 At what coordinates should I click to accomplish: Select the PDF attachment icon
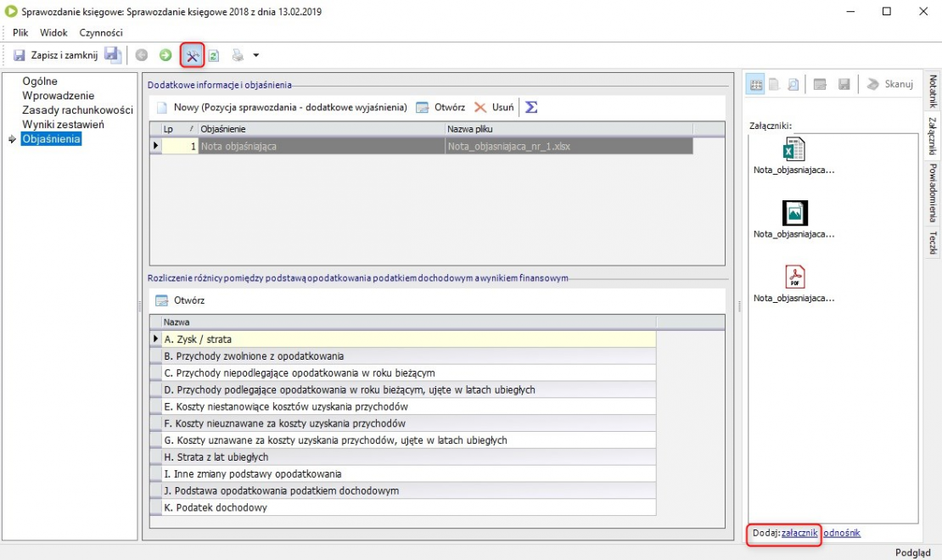[794, 277]
